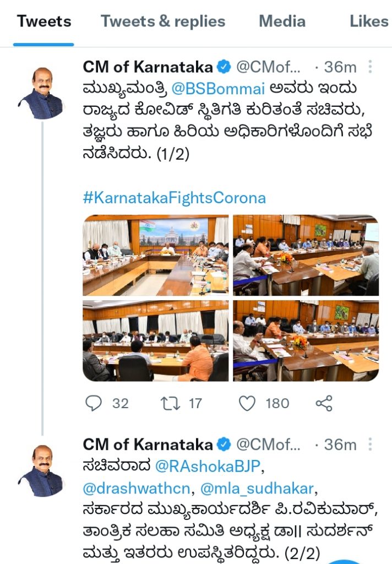Click verified badge on second tweet
The height and width of the screenshot is (564, 392).
(x=224, y=444)
